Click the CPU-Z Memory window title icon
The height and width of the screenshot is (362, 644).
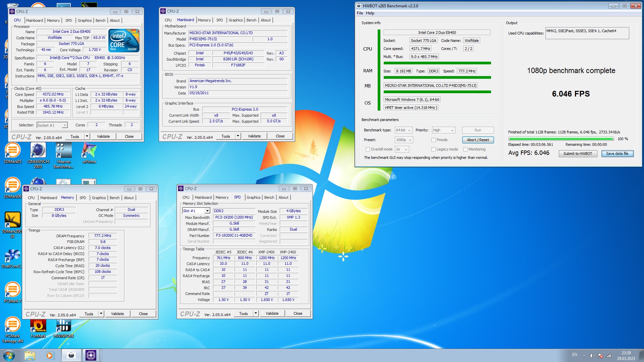(x=26, y=189)
